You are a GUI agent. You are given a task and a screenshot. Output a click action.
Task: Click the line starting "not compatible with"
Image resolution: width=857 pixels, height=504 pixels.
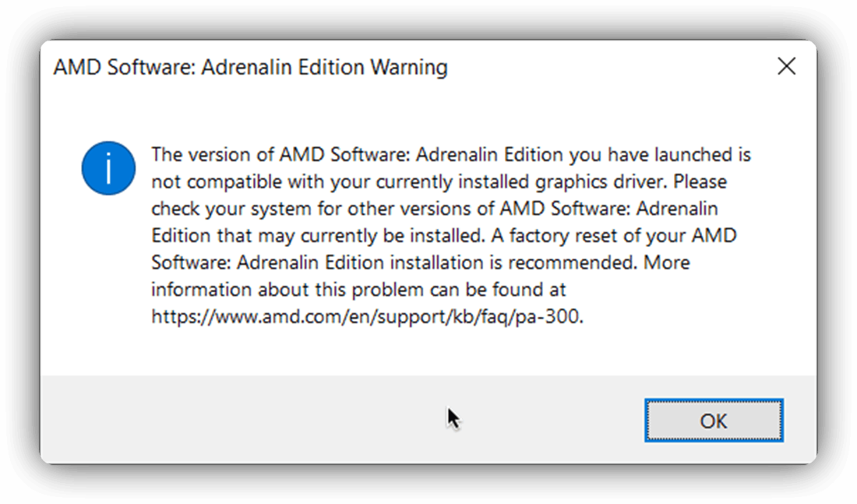pyautogui.click(x=439, y=182)
